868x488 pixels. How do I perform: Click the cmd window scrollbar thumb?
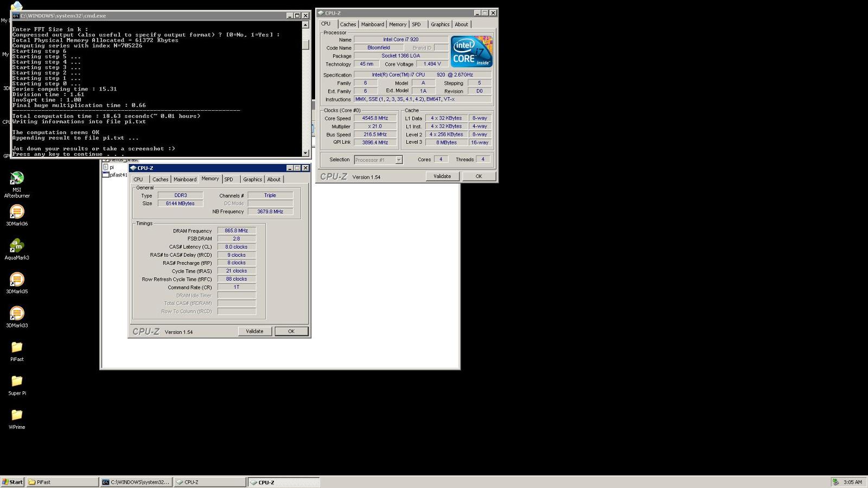click(305, 46)
